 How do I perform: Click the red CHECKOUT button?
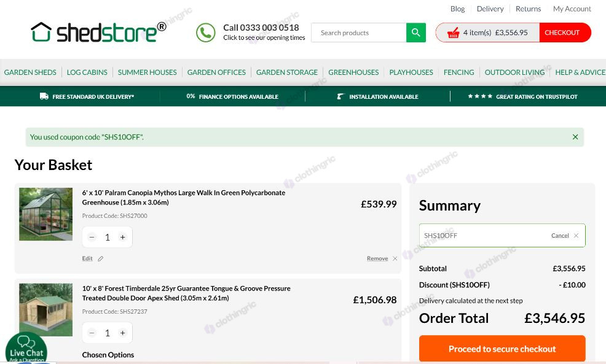pyautogui.click(x=565, y=33)
